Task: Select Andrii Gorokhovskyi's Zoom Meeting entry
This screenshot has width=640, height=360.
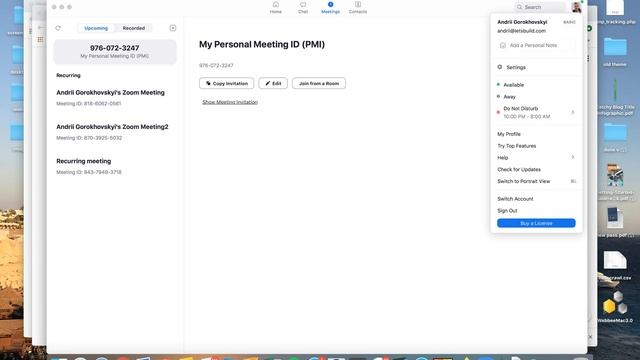Action: point(115,98)
